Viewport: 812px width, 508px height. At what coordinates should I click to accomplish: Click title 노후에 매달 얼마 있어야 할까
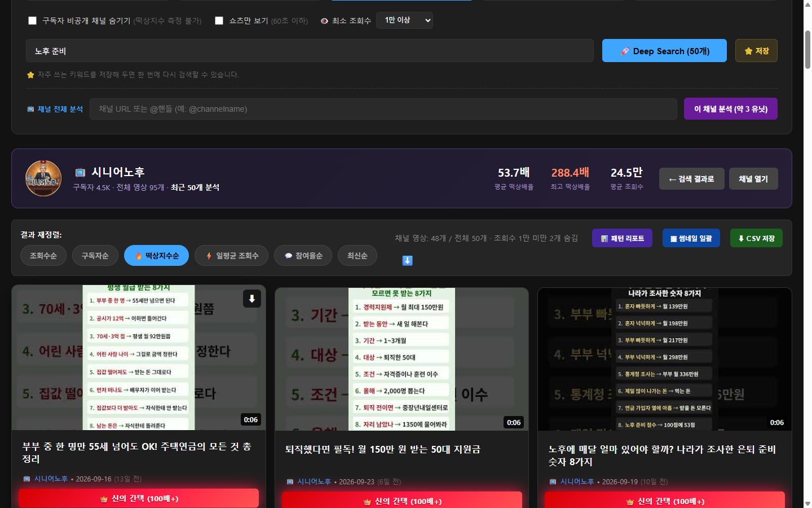pyautogui.click(x=662, y=456)
